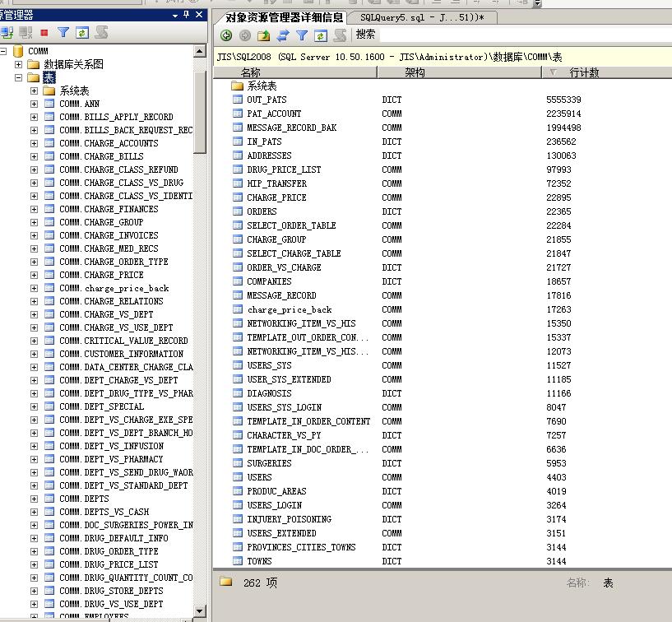Select COMM.DRUG_STORE_DEPTS in the tree
Image resolution: width=672 pixels, height=622 pixels.
point(111,591)
